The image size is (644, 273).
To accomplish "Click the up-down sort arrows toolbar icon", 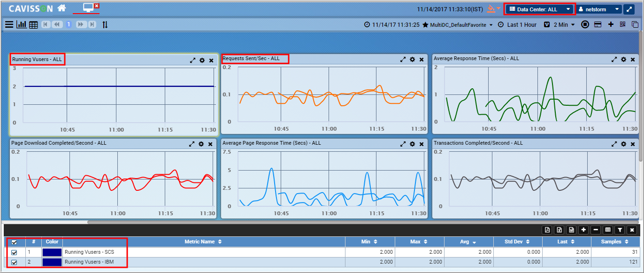I will (105, 25).
